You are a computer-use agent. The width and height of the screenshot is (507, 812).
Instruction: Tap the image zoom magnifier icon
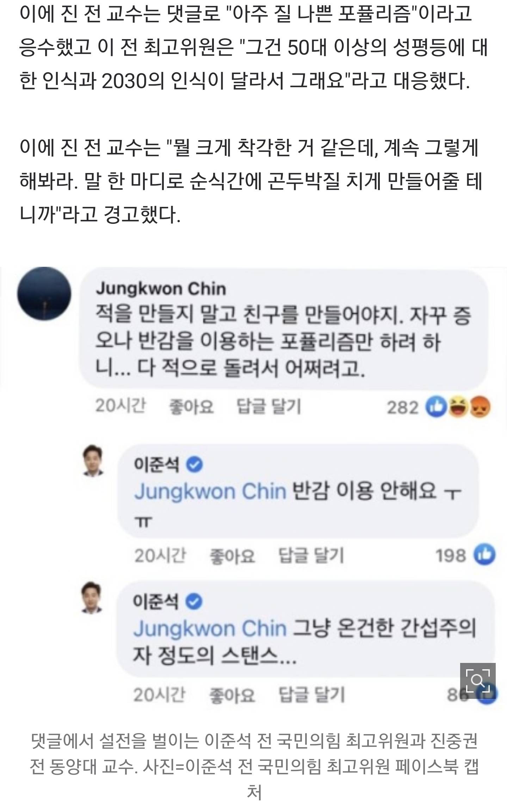tap(477, 680)
